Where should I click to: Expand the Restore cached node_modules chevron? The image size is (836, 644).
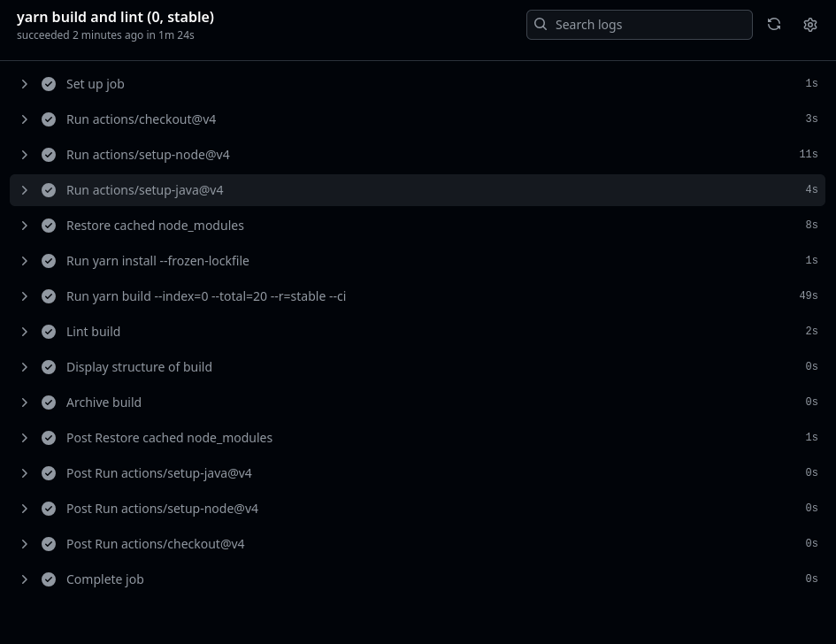tap(25, 226)
